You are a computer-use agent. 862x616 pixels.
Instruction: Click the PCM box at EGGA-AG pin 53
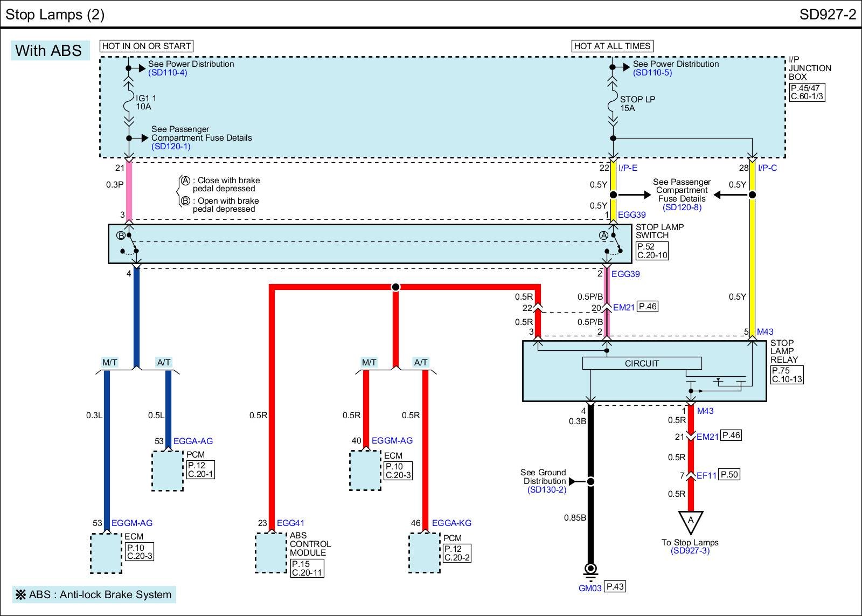pos(168,470)
